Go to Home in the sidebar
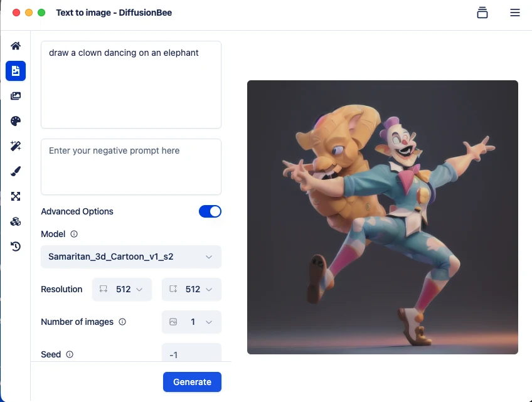Viewport: 532px width, 402px height. pos(16,46)
